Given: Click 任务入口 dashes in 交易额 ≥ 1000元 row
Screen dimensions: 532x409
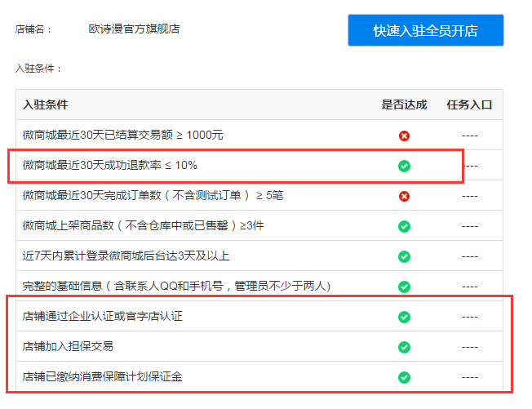Looking at the screenshot, I should point(469,136).
